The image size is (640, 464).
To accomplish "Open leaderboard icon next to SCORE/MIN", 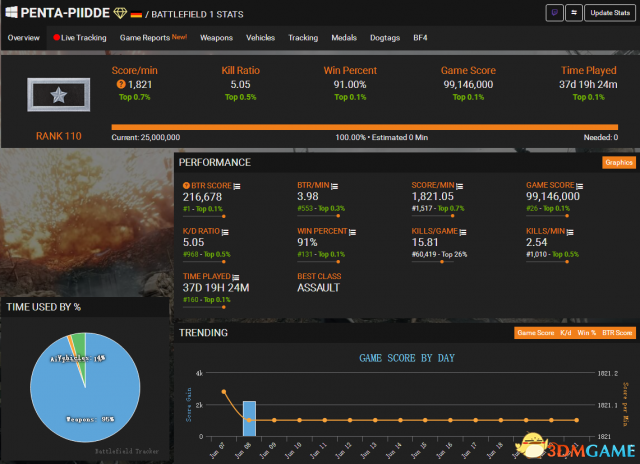I will (x=460, y=186).
